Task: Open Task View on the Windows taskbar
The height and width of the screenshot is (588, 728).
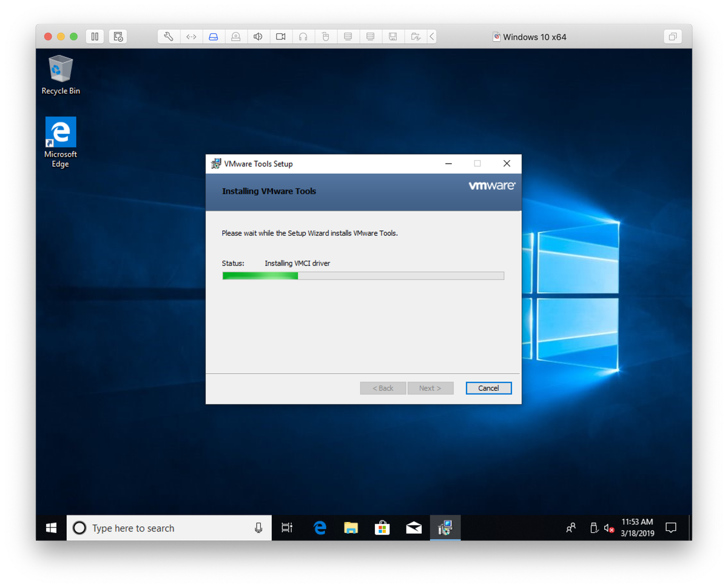Action: tap(286, 527)
